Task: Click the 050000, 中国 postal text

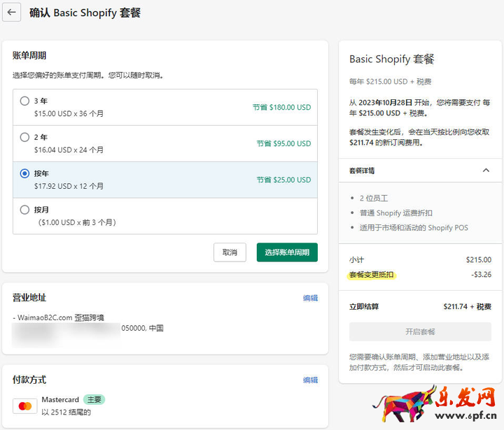Action: 142,328
